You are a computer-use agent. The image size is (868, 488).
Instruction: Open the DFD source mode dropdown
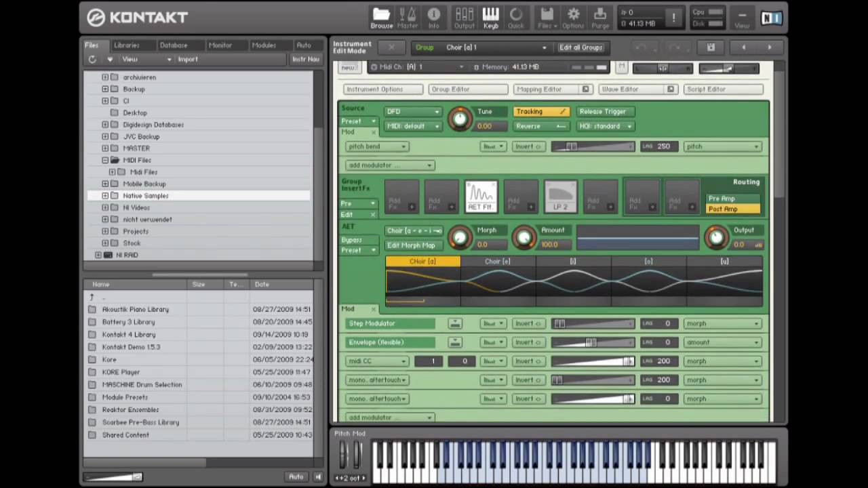413,112
